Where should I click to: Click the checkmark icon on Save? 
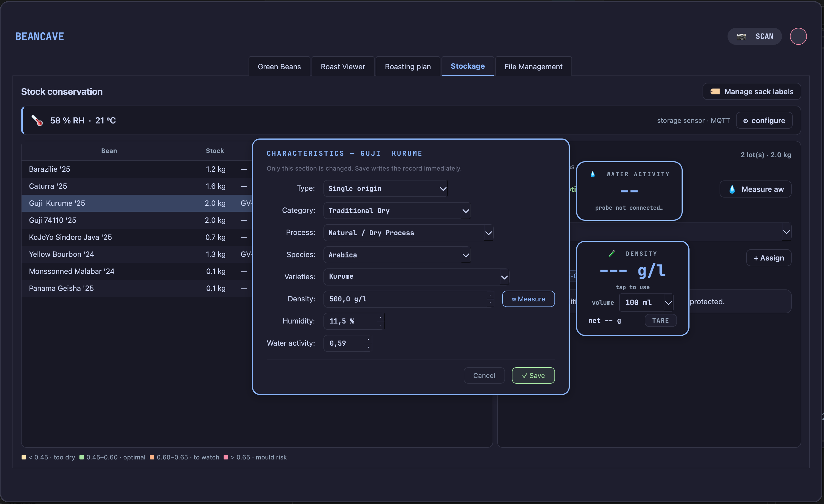coord(524,376)
